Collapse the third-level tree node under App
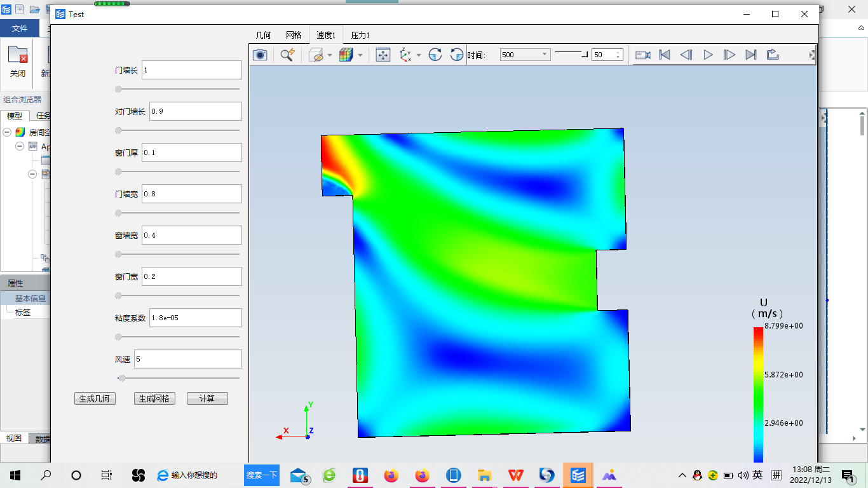 tap(32, 173)
